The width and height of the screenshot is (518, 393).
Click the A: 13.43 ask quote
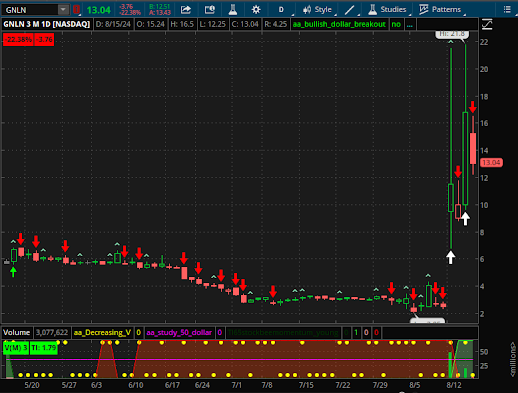point(159,13)
